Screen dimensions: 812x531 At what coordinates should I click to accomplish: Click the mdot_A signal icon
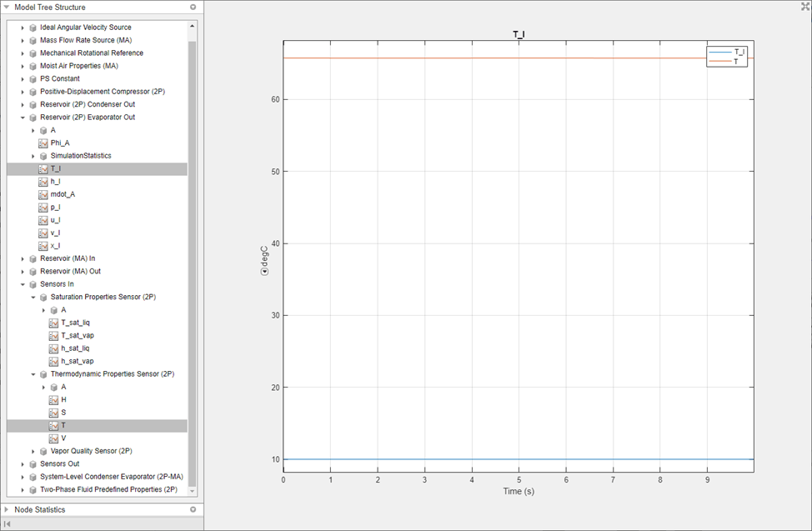click(43, 194)
